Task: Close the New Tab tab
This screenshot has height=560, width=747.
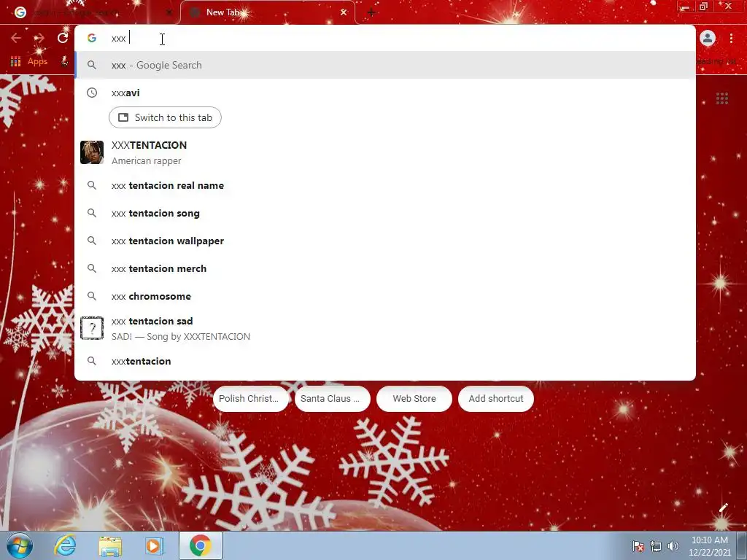Action: pyautogui.click(x=344, y=12)
